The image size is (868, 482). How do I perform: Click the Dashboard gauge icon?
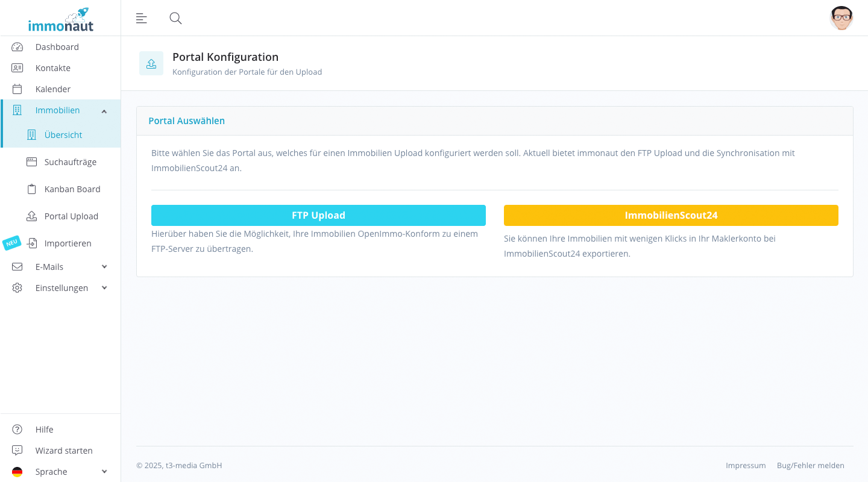pos(17,47)
